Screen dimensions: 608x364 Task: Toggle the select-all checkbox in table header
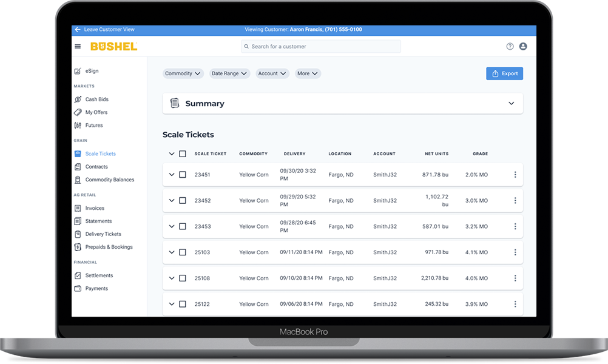click(183, 154)
